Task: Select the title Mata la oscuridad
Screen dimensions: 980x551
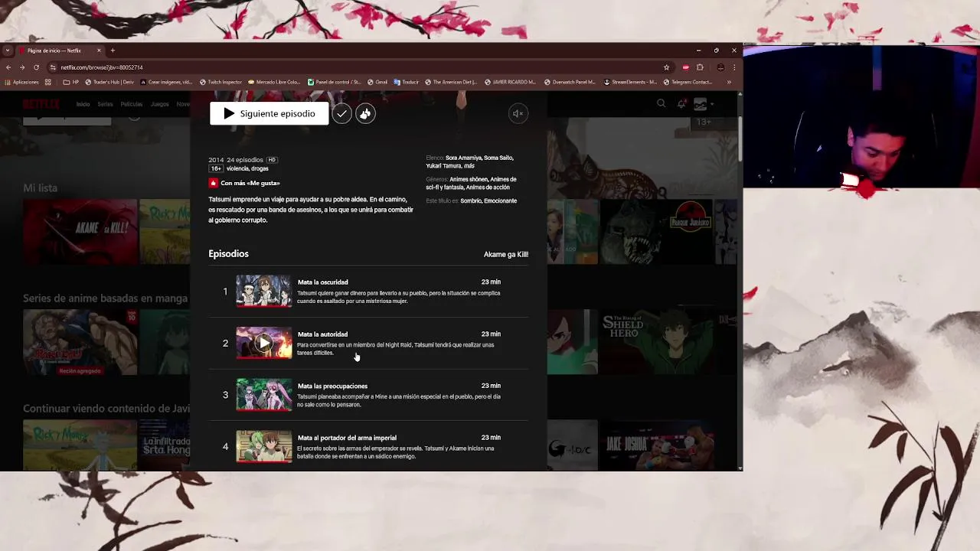Action: [322, 282]
